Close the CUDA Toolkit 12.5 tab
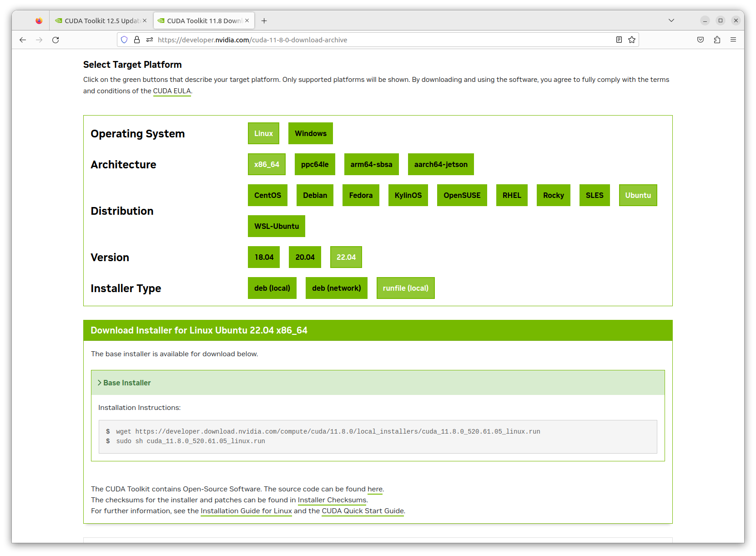 [x=145, y=20]
